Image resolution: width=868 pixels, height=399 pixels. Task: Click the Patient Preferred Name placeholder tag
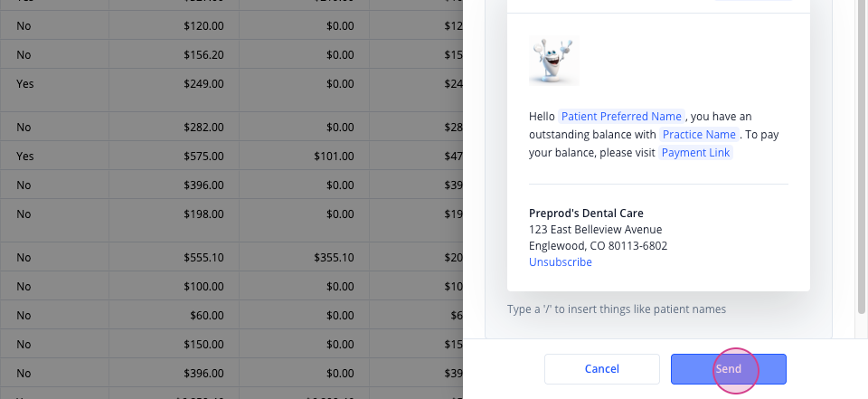click(x=621, y=117)
